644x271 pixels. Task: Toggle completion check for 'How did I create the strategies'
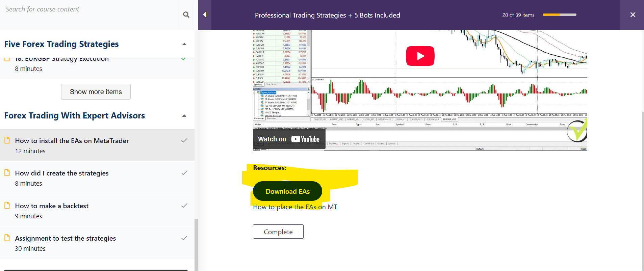pos(184,173)
